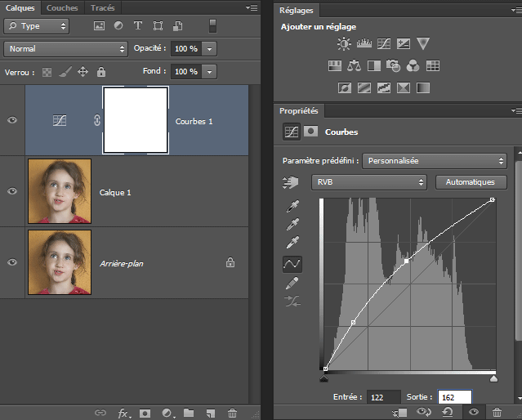522x420 pixels.
Task: Open the Normal blend mode dropdown
Action: pyautogui.click(x=65, y=49)
